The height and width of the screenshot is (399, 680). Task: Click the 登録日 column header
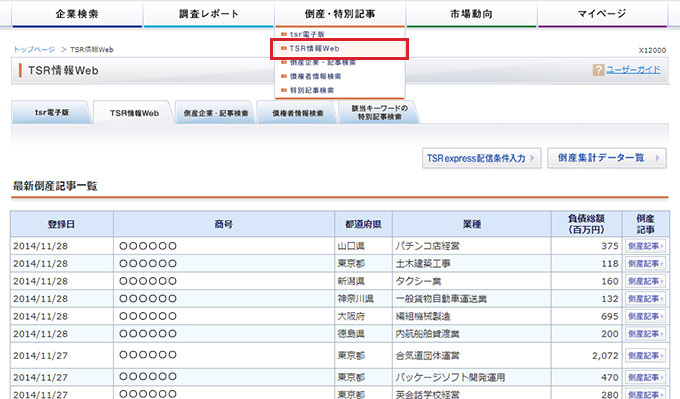point(62,224)
